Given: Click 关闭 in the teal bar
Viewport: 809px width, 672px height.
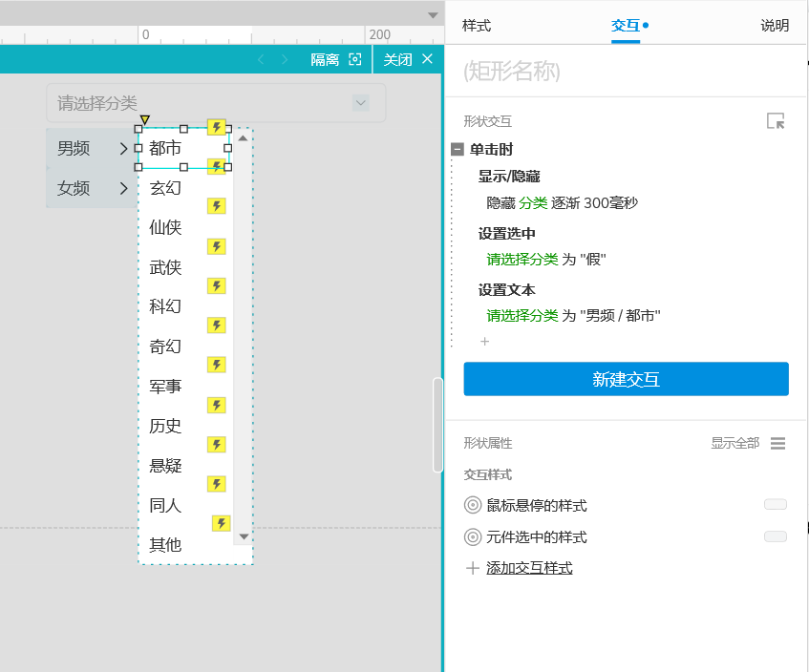Looking at the screenshot, I should pos(397,60).
